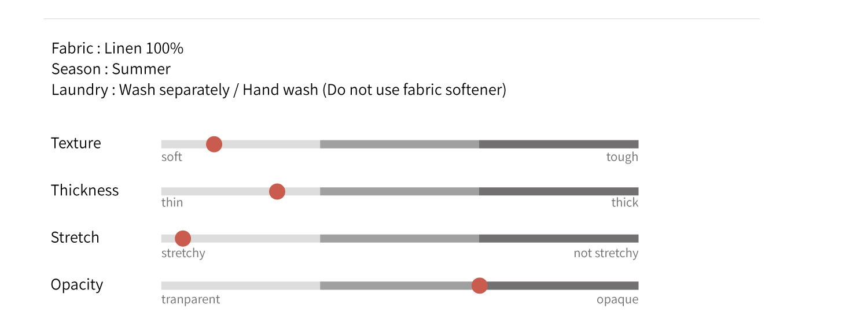Screen dimensions: 868x334
Task: Click the 'Thickness' row heading
Action: pos(84,191)
